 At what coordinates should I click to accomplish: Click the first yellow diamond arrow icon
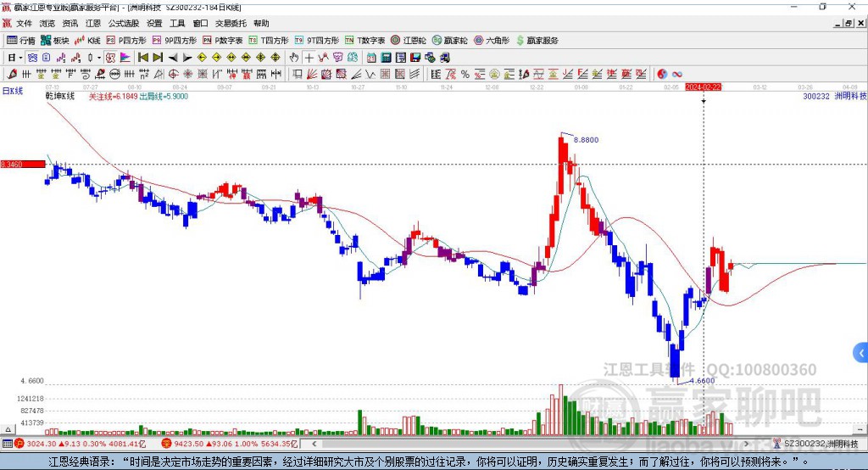(202, 58)
